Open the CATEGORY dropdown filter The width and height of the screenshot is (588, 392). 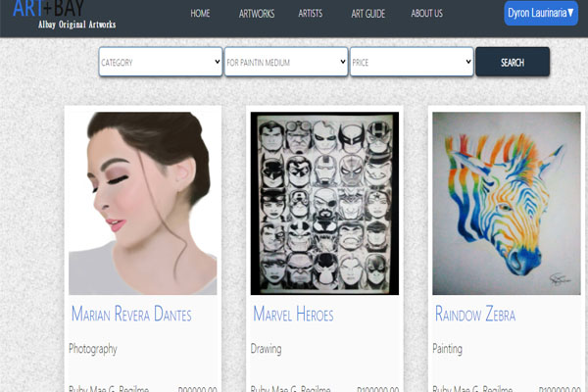coord(161,62)
